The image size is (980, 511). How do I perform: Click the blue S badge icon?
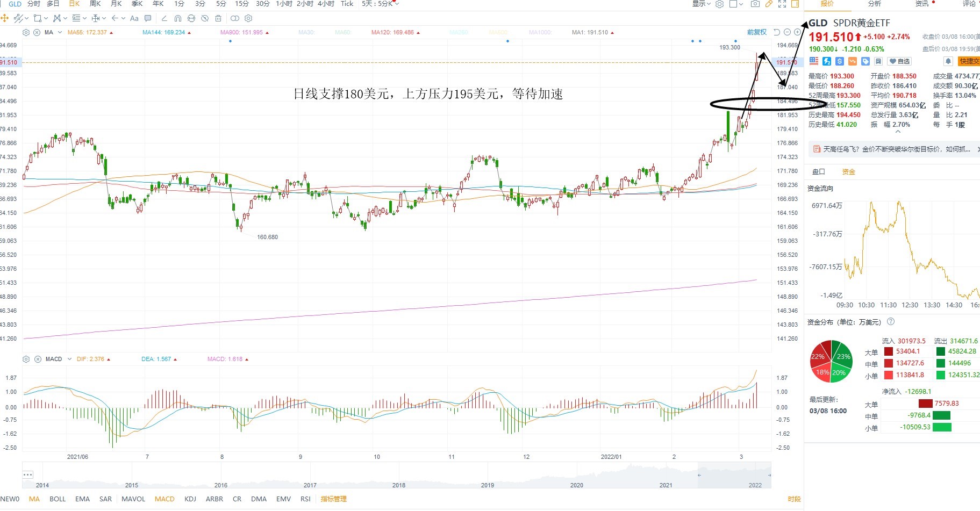coord(840,61)
